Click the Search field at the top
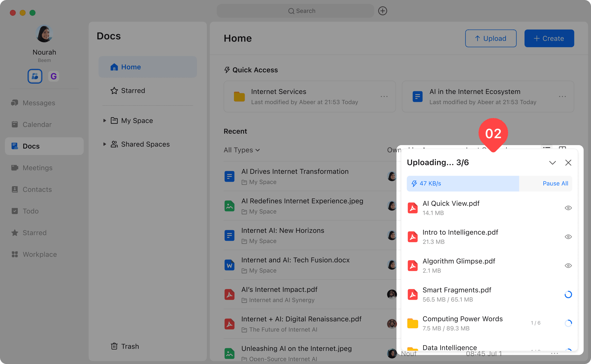591x364 pixels. 296,11
